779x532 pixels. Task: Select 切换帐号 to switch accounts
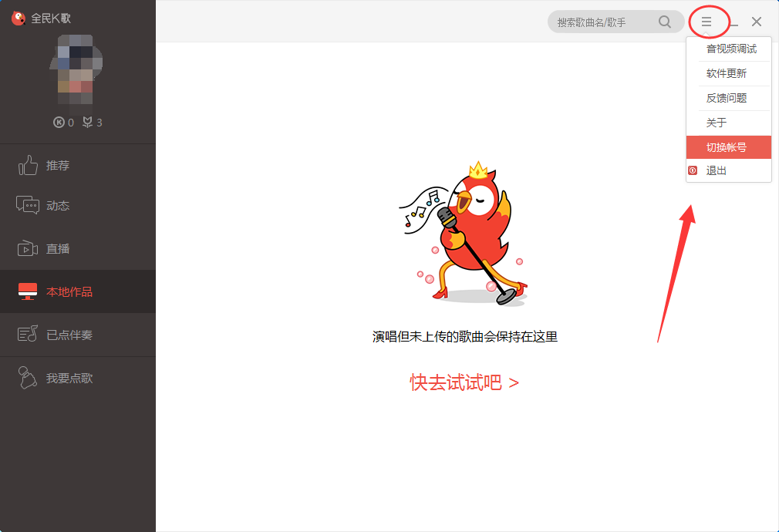728,146
